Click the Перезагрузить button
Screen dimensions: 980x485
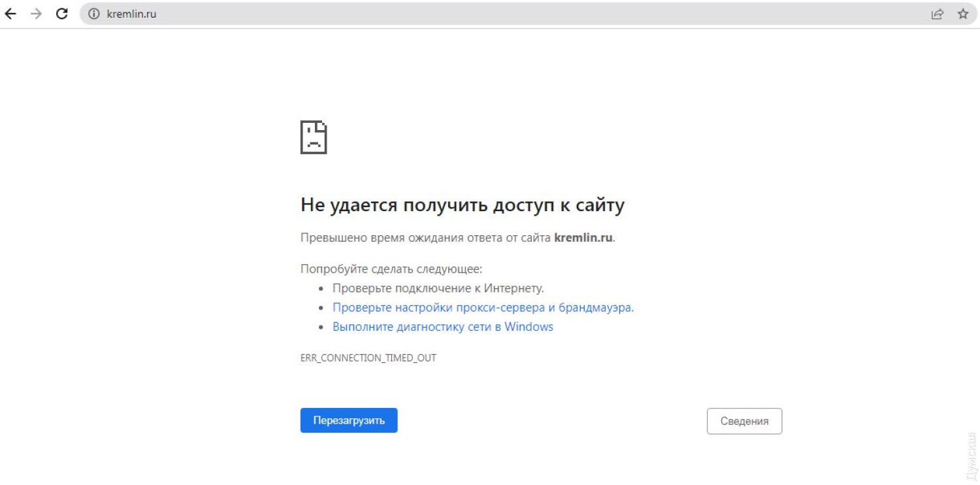click(349, 421)
